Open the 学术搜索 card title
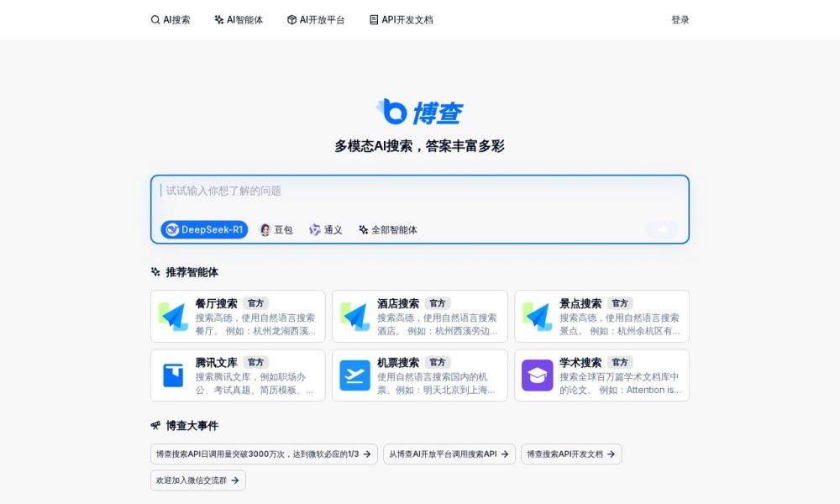Viewport: 840px width, 504px height. pyautogui.click(x=580, y=363)
